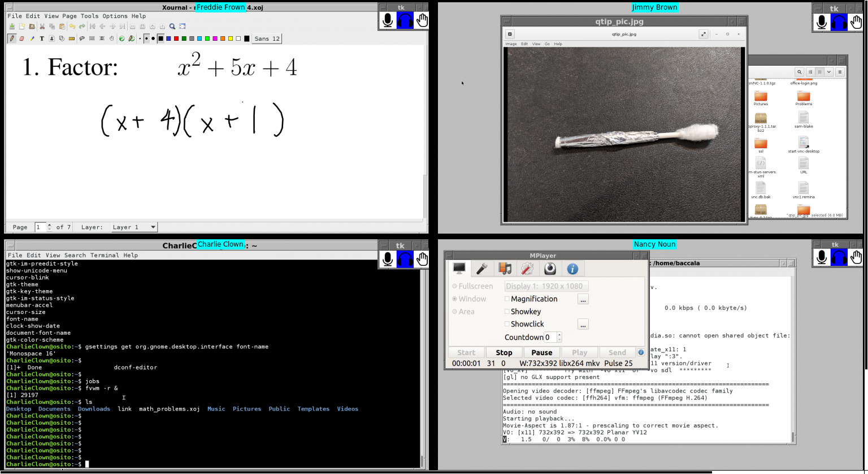This screenshot has width=868, height=474.
Task: Open the Sans 12 font selector
Action: coord(267,38)
